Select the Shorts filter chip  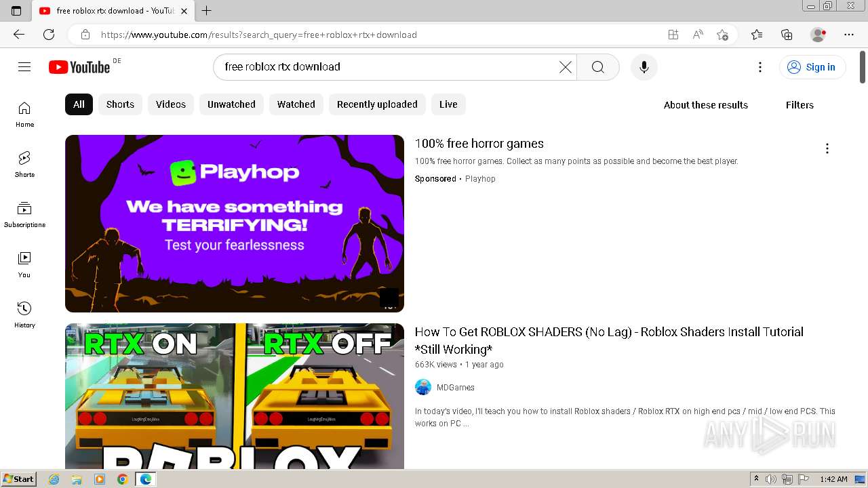[120, 104]
